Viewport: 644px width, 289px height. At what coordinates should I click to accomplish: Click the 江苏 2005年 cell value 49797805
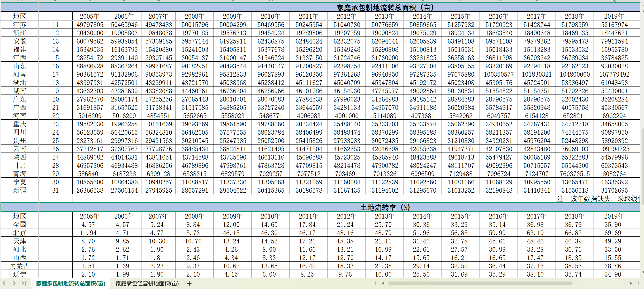[90, 25]
